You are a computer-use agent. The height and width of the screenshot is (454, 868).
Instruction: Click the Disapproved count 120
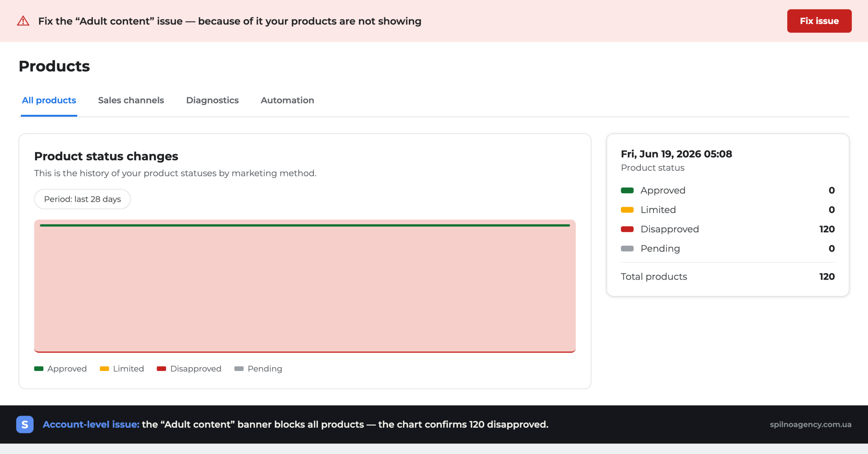(x=827, y=229)
